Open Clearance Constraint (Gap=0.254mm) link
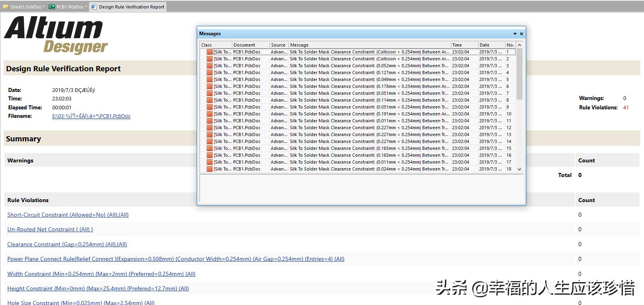The width and height of the screenshot is (644, 305). click(x=67, y=244)
